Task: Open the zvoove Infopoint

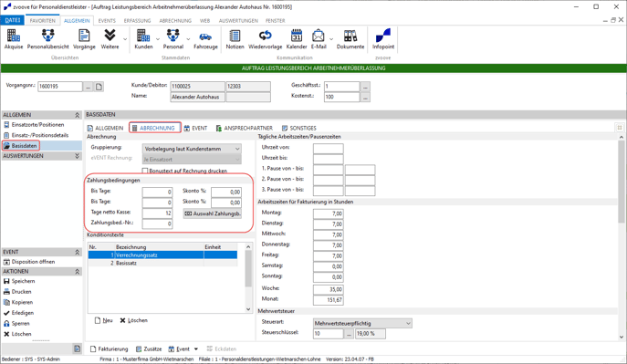Action: (x=383, y=39)
